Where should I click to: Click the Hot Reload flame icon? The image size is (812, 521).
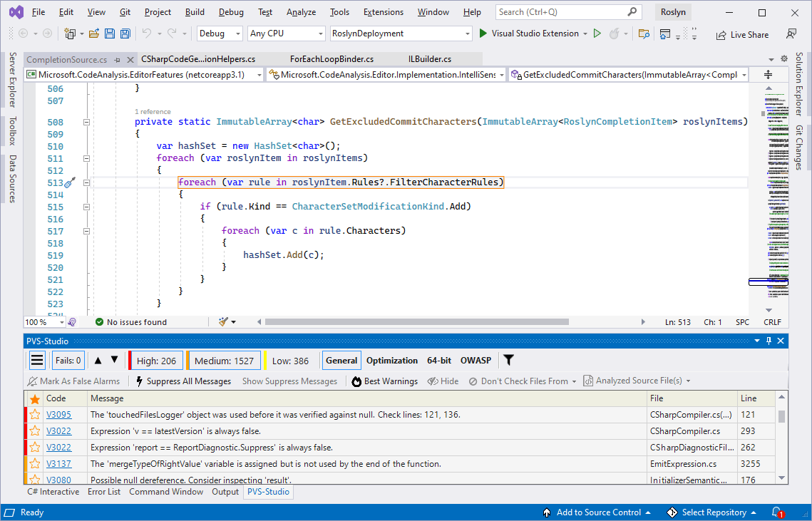point(615,33)
